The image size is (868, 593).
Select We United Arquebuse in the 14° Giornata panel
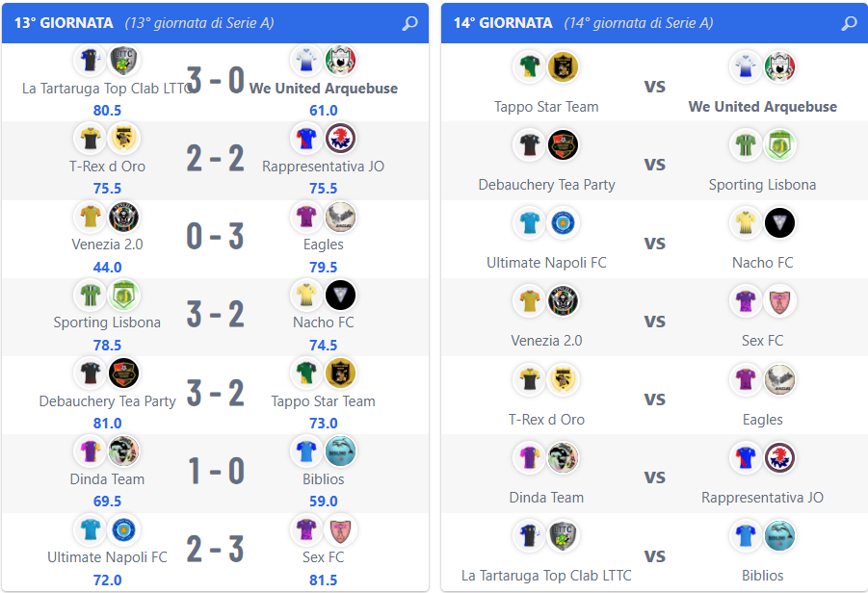(x=762, y=107)
